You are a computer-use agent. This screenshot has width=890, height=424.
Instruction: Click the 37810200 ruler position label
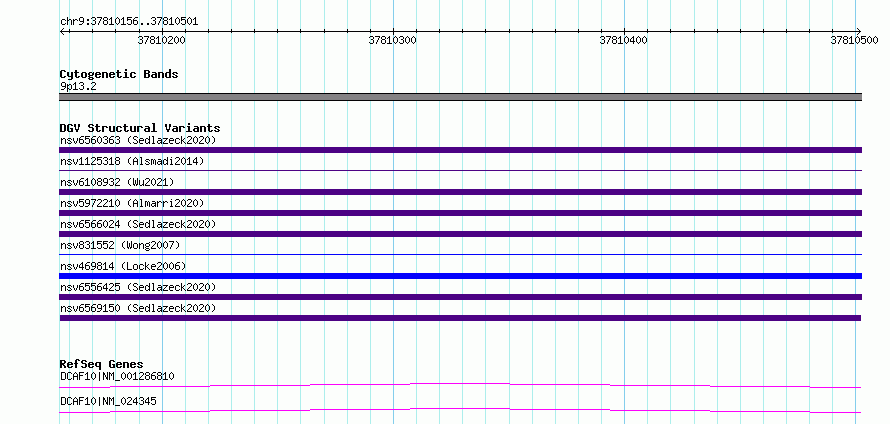coord(161,40)
